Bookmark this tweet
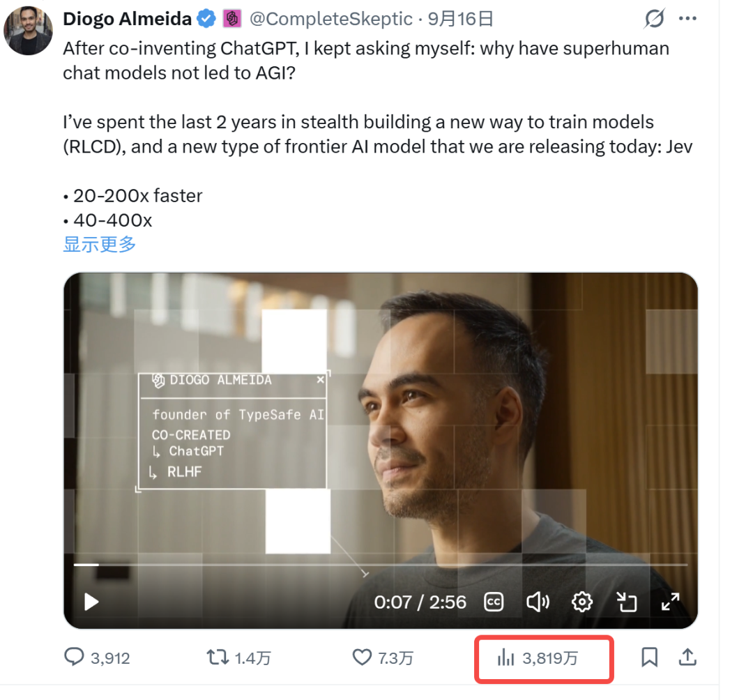Screen dimensions: 753x700 (649, 657)
